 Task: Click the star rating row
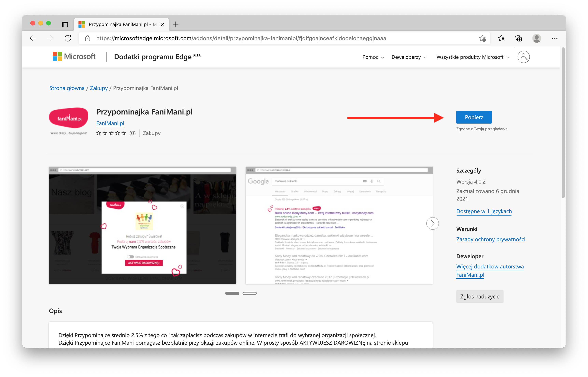pos(111,133)
